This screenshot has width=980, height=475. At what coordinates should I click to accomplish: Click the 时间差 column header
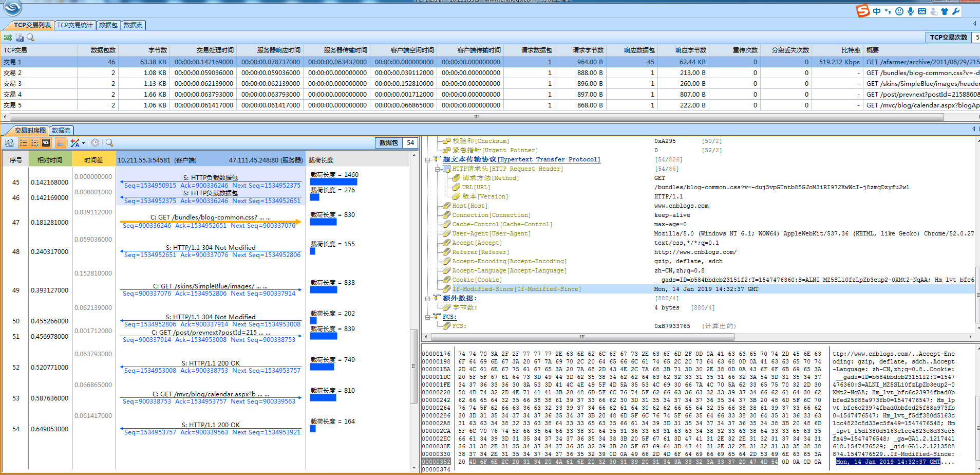pyautogui.click(x=93, y=160)
